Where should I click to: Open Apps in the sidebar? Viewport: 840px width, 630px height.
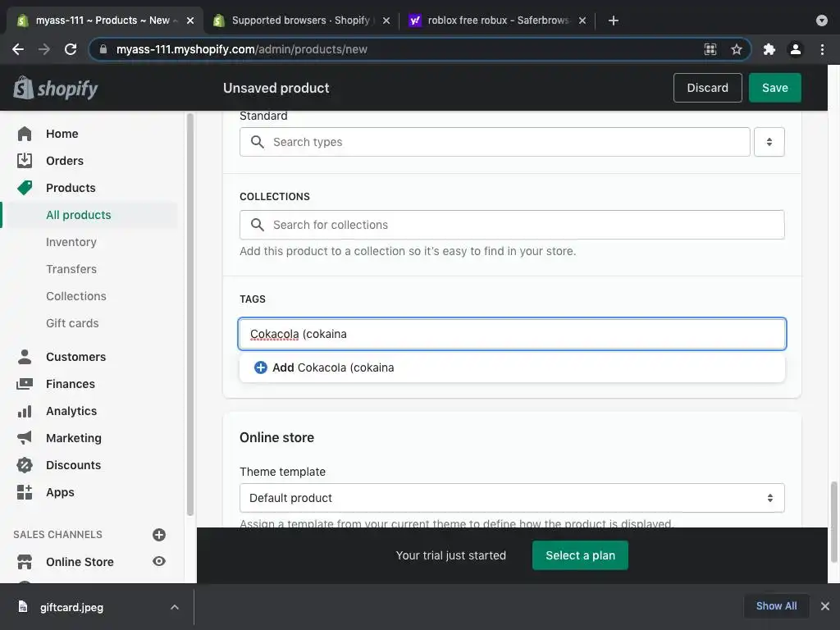pos(60,492)
